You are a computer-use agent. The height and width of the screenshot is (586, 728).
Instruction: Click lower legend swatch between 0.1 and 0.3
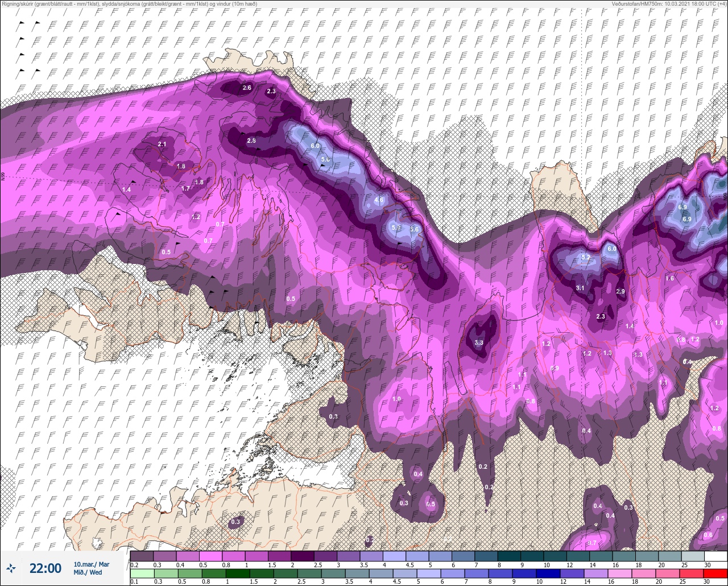pyautogui.click(x=142, y=573)
